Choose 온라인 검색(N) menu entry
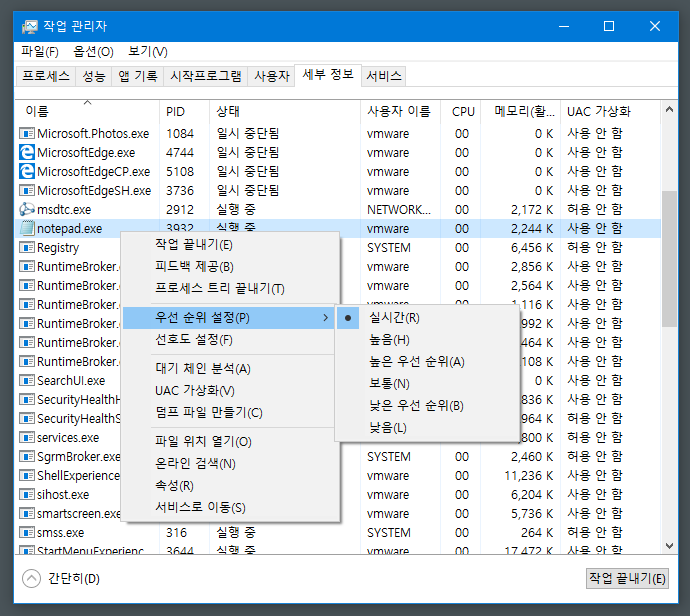The height and width of the screenshot is (616, 690). [231, 464]
